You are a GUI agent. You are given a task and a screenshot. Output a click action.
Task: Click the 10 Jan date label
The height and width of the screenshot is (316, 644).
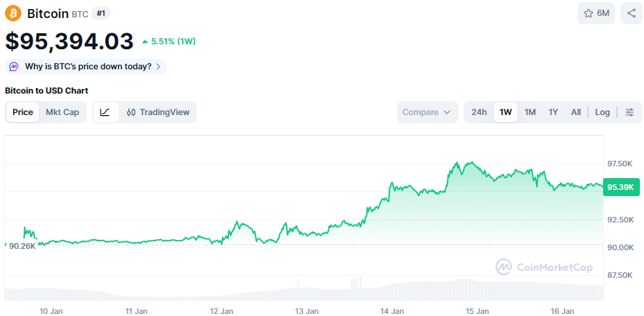pos(51,310)
